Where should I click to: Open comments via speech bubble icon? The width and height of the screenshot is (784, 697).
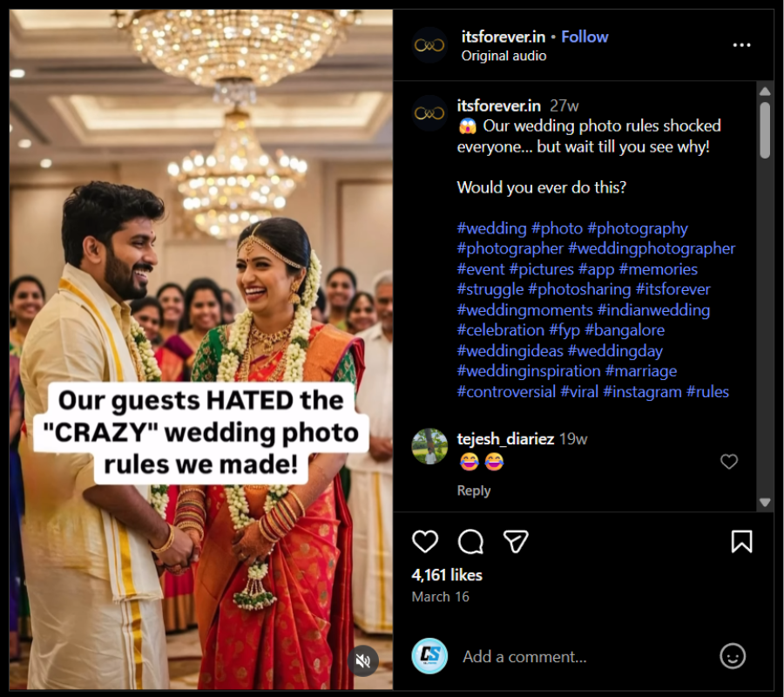tap(470, 542)
